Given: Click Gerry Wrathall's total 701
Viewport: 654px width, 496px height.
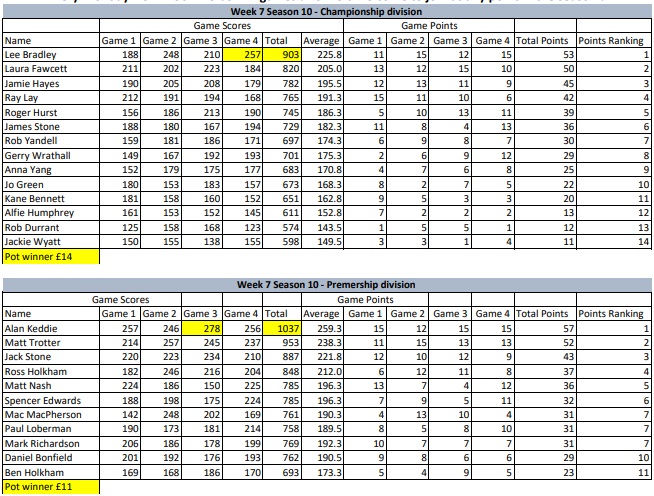Looking at the screenshot, I should 282,156.
